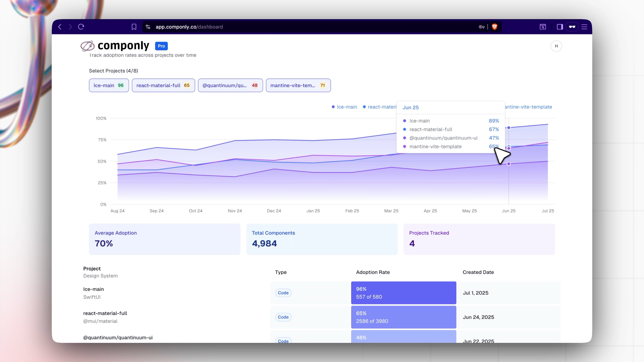Click the 65% adoption bar, 2586 of 3980
Viewport: 644px width, 362px height.
(404, 317)
